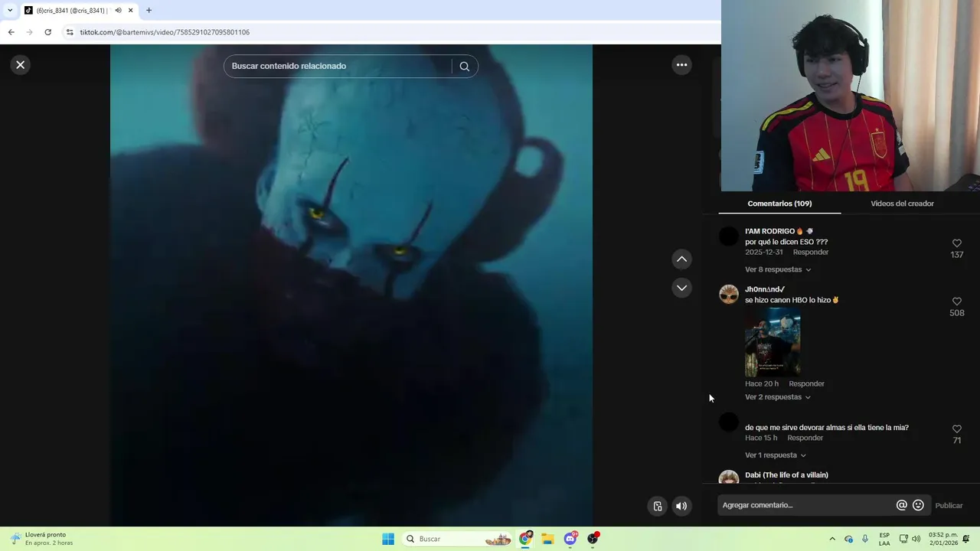Show hidden system tray icons
This screenshot has width=980, height=551.
click(832, 539)
